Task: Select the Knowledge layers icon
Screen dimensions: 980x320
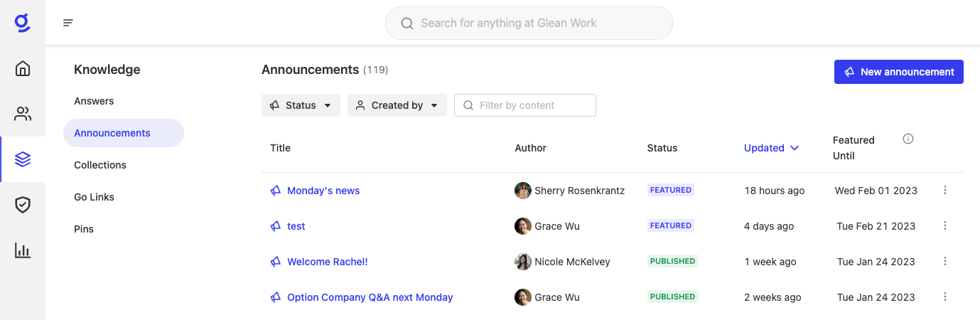Action: coord(23,159)
